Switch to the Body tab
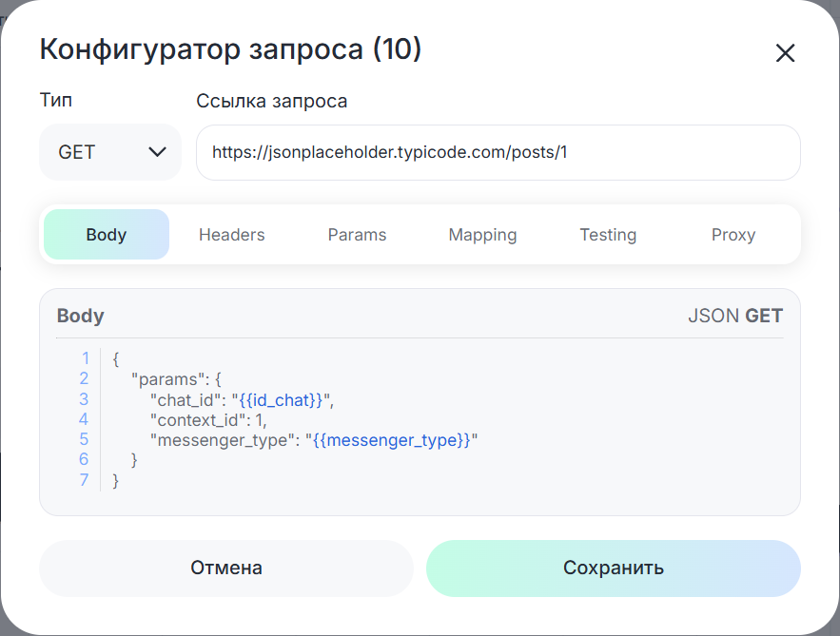This screenshot has height=636, width=840. (107, 235)
